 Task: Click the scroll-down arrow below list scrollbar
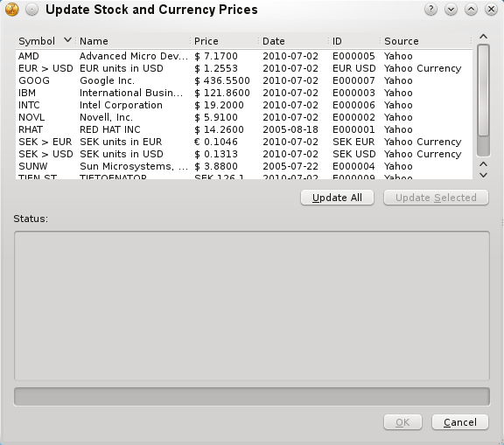click(483, 176)
